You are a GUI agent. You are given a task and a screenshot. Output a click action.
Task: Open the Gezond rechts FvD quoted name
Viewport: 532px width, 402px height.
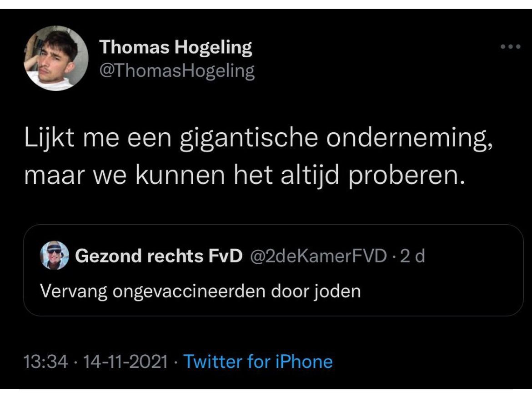(x=159, y=256)
